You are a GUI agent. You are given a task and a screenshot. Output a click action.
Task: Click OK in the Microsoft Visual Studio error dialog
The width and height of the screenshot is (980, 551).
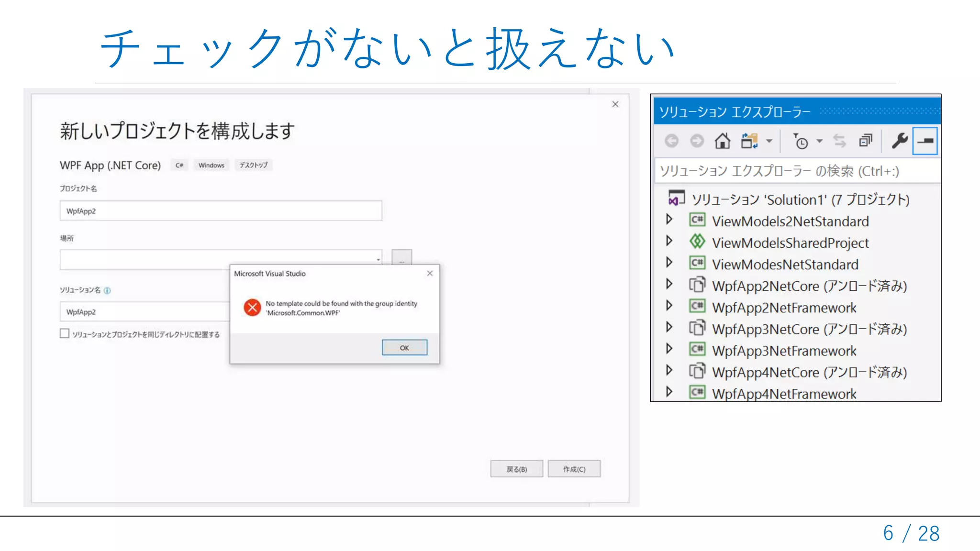404,348
